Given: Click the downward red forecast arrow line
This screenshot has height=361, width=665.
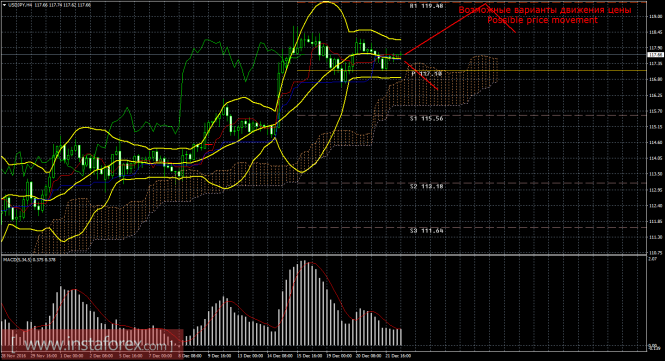Looking at the screenshot, I should tap(421, 76).
